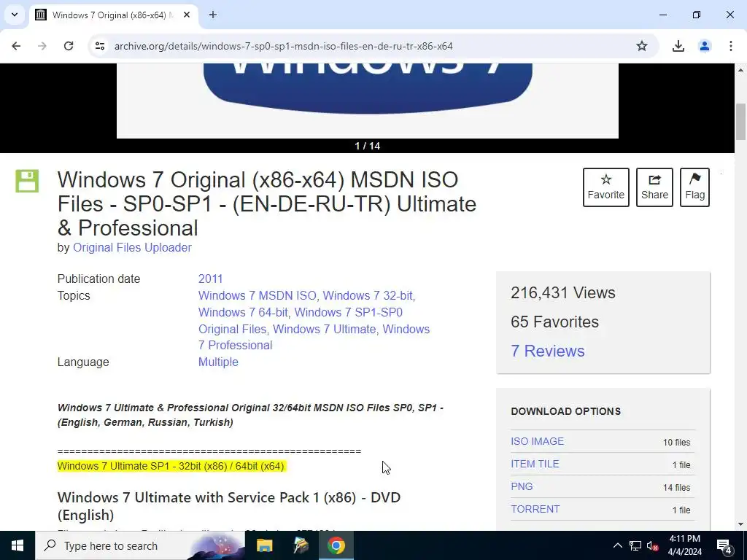Open ITEM TILE download option
Screen dimensions: 747x560
[x=535, y=464]
